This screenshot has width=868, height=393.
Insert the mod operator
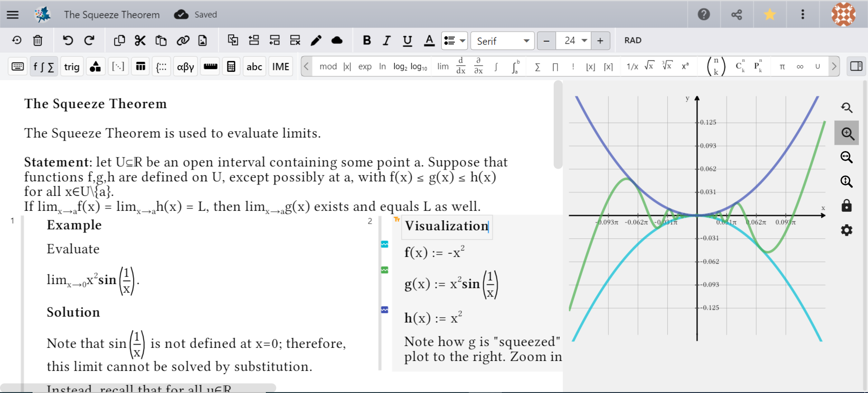[328, 66]
